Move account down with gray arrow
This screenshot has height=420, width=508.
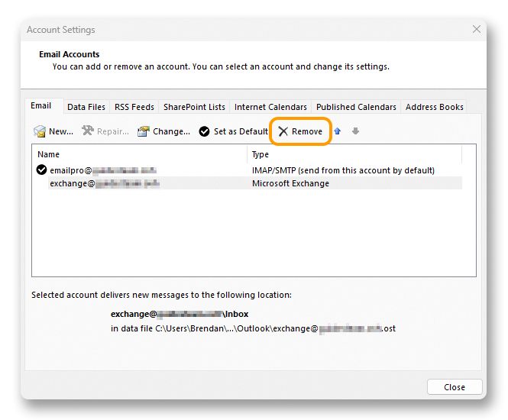[x=355, y=131]
